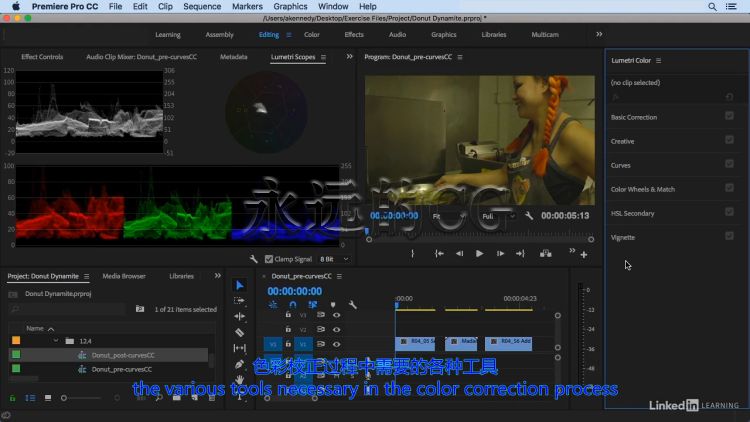The height and width of the screenshot is (422, 750).
Task: Step back one frame
Action: coord(459,254)
